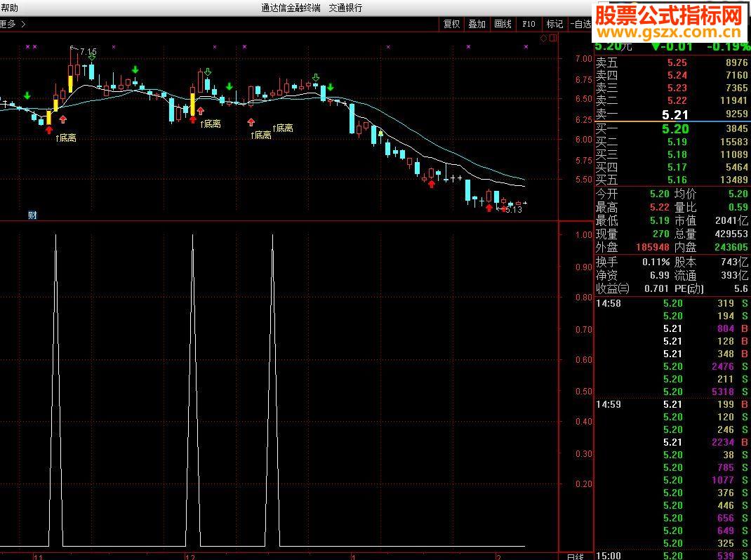Select the 买三 bid row at 5.18

[672, 154]
